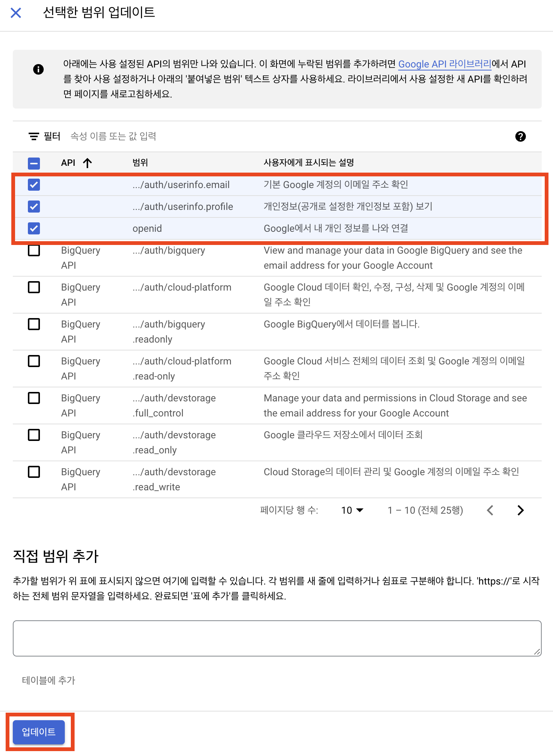This screenshot has height=756, width=553.
Task: Check the BigQuery auth/bigquery scope checkbox
Action: tap(34, 251)
